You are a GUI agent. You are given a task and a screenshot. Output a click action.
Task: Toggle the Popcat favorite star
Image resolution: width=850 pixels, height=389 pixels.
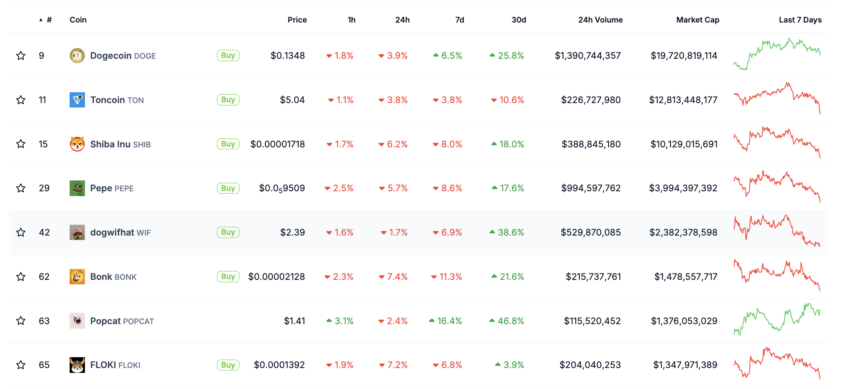click(x=21, y=321)
